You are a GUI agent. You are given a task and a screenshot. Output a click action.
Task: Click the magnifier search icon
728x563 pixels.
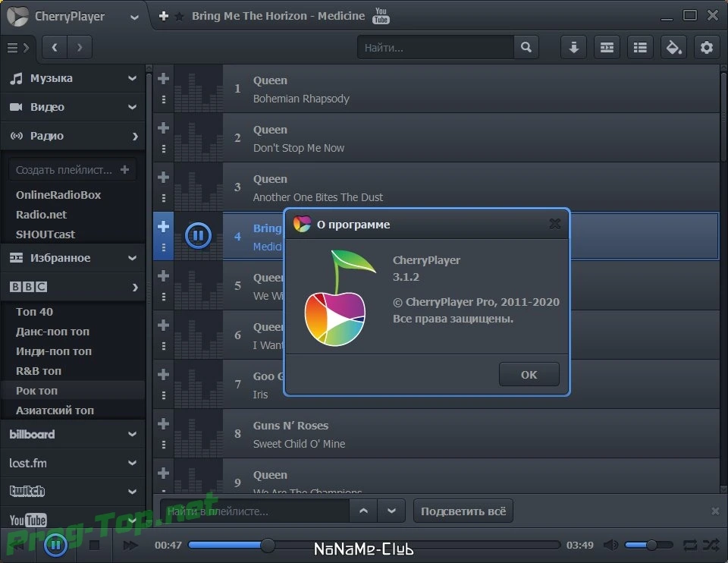[526, 47]
